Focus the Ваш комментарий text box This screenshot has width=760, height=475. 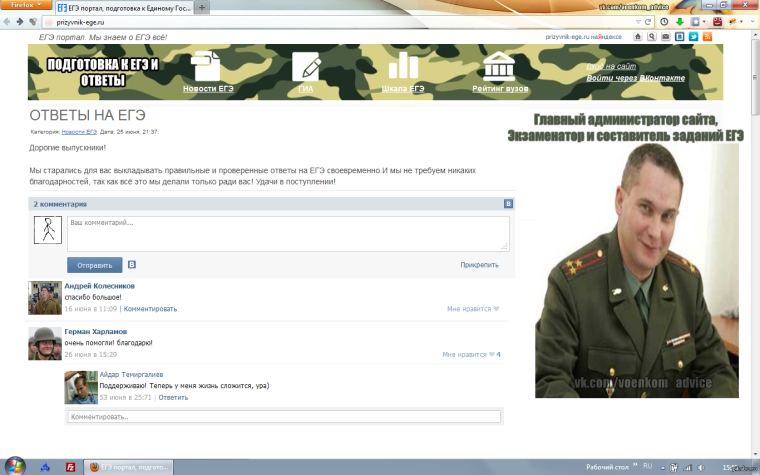288,232
